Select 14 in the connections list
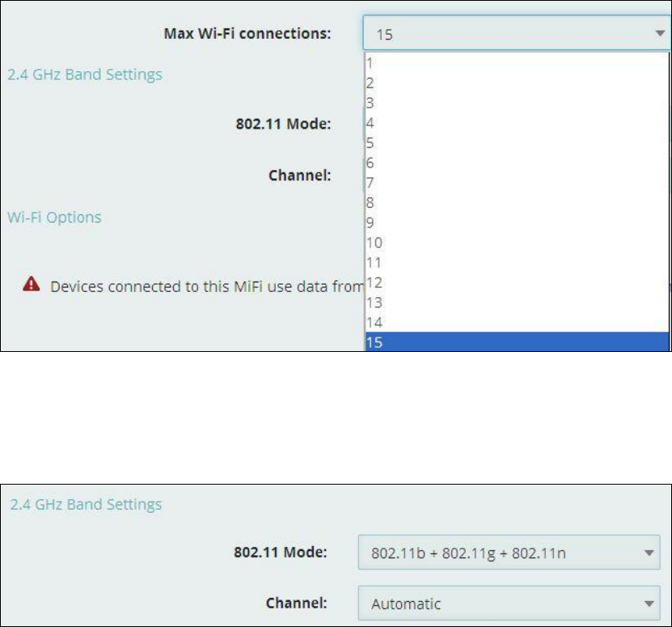The image size is (672, 627). coord(517,322)
